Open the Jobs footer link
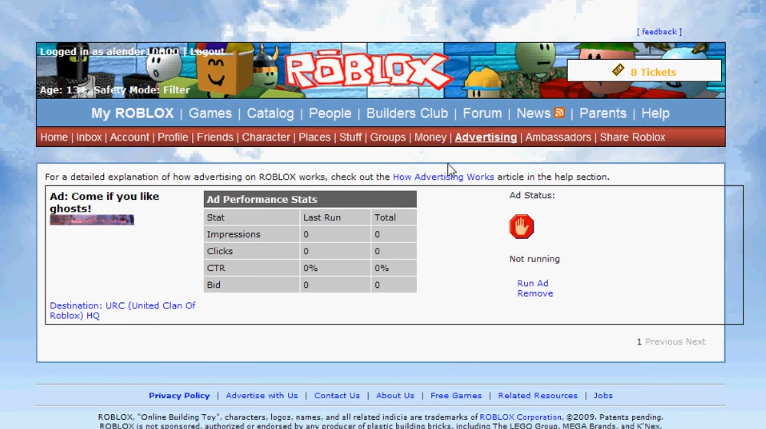Image resolution: width=766 pixels, height=429 pixels. pyautogui.click(x=603, y=396)
